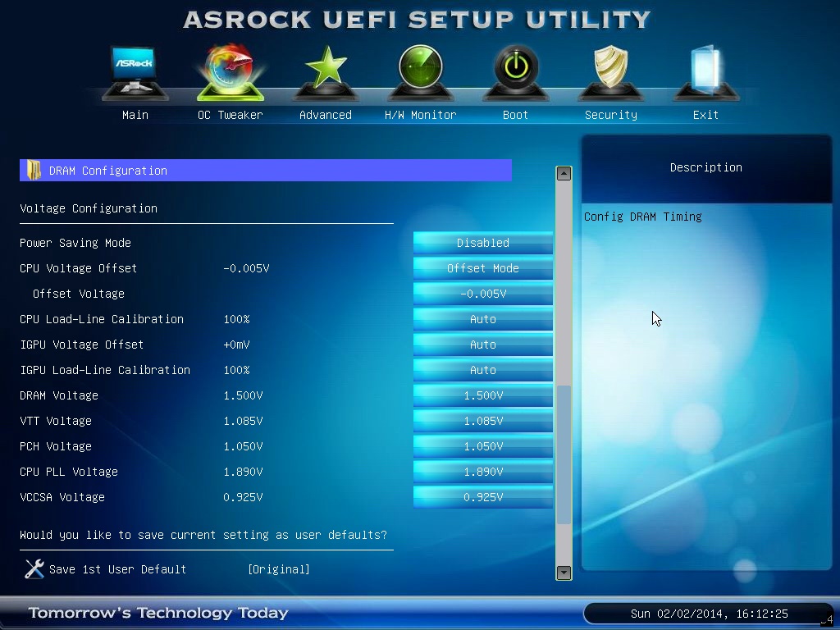Click the DRAM Configuration folder icon
Screen dimensions: 840x630
[x=34, y=171]
